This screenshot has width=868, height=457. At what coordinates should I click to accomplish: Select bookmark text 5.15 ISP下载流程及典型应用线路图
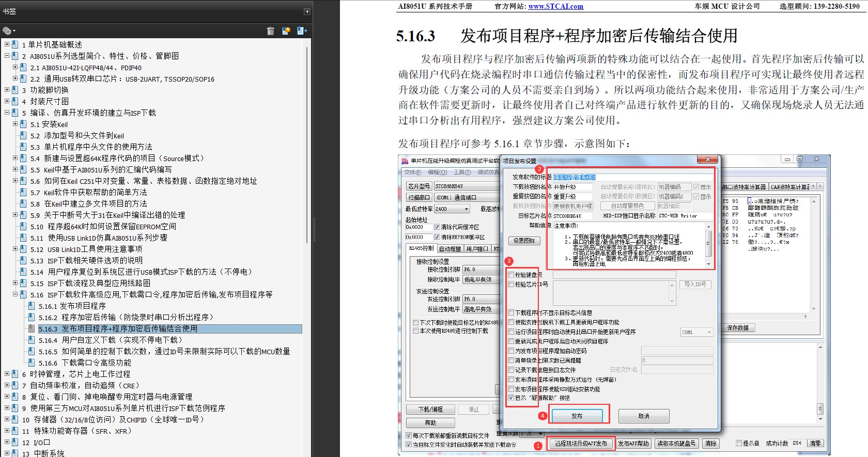(90, 283)
